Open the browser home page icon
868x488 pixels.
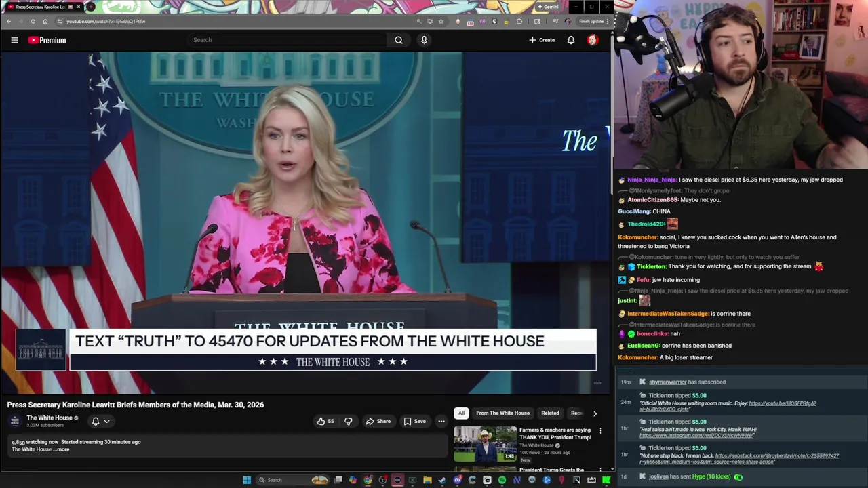pyautogui.click(x=45, y=21)
